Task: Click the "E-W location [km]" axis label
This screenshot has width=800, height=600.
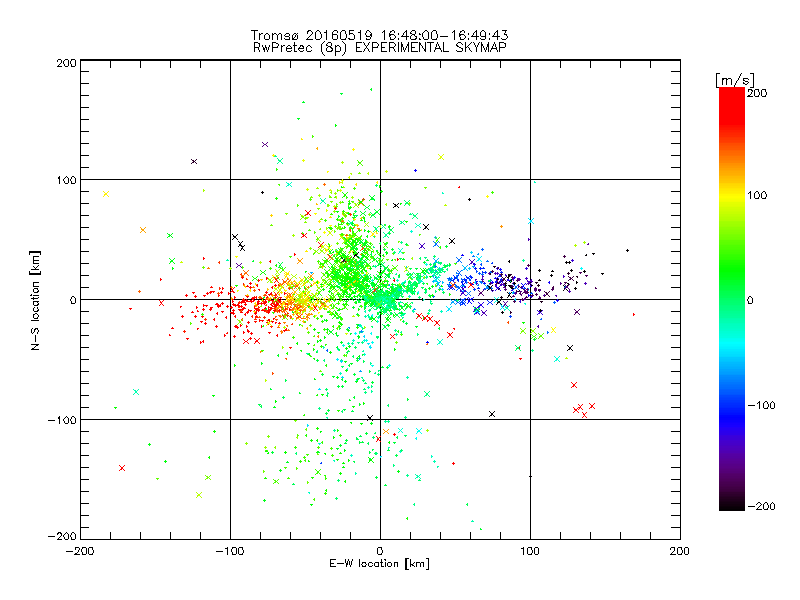Action: click(x=380, y=564)
